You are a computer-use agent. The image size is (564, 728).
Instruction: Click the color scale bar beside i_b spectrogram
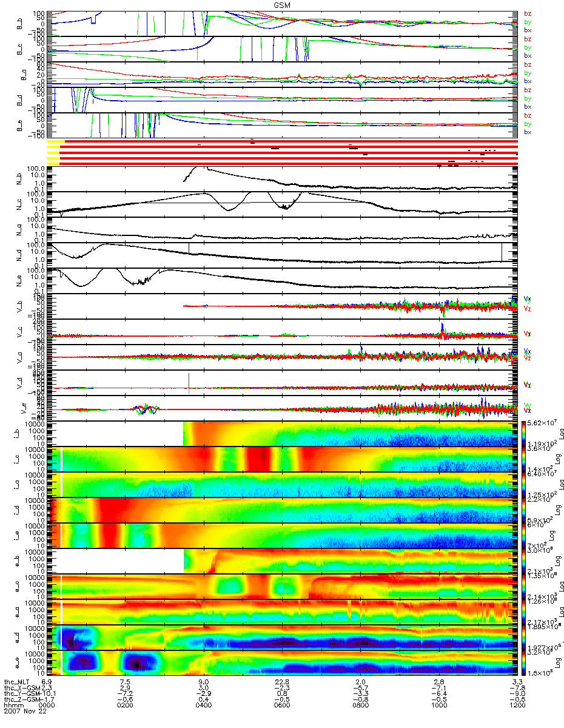(x=525, y=433)
